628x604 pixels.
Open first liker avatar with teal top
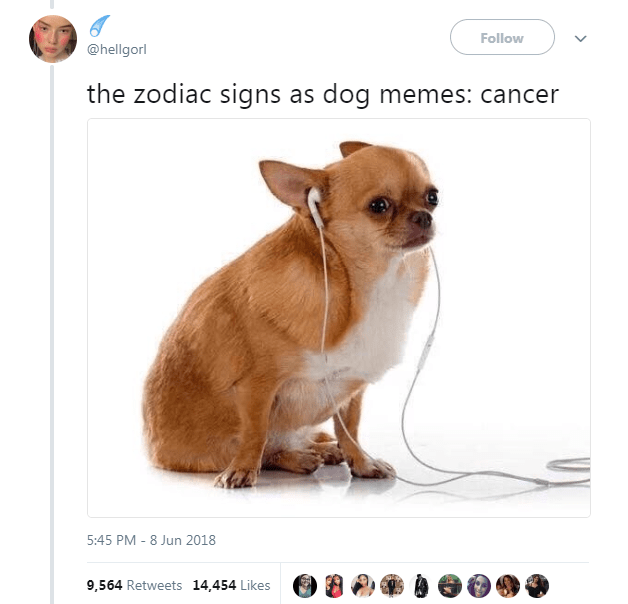[x=305, y=586]
